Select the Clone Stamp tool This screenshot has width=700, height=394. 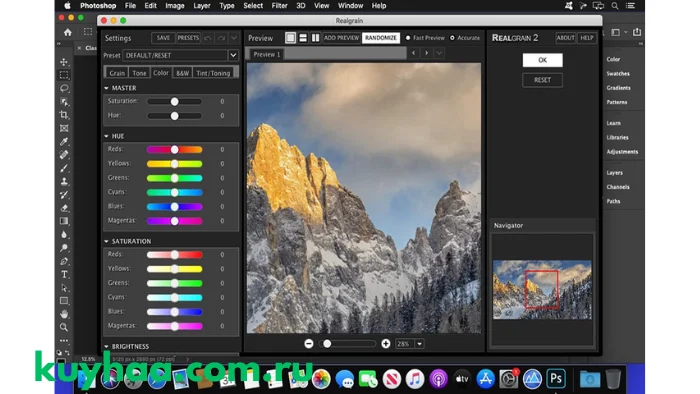click(64, 182)
